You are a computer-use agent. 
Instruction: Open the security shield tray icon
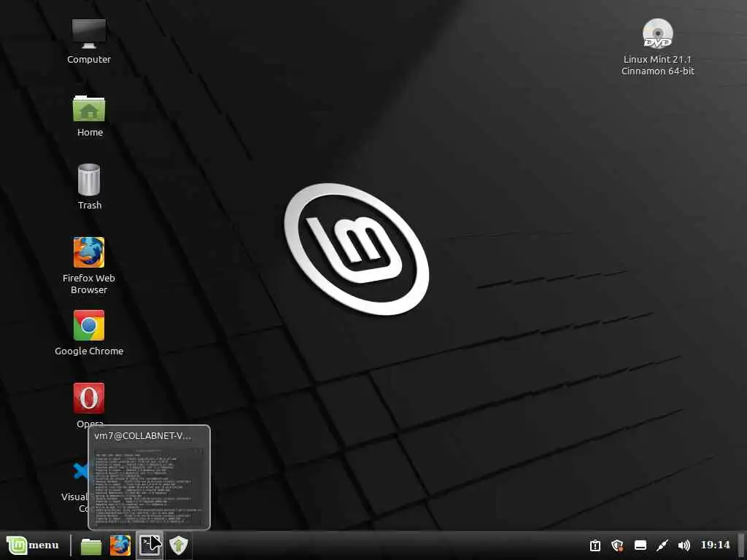617,545
